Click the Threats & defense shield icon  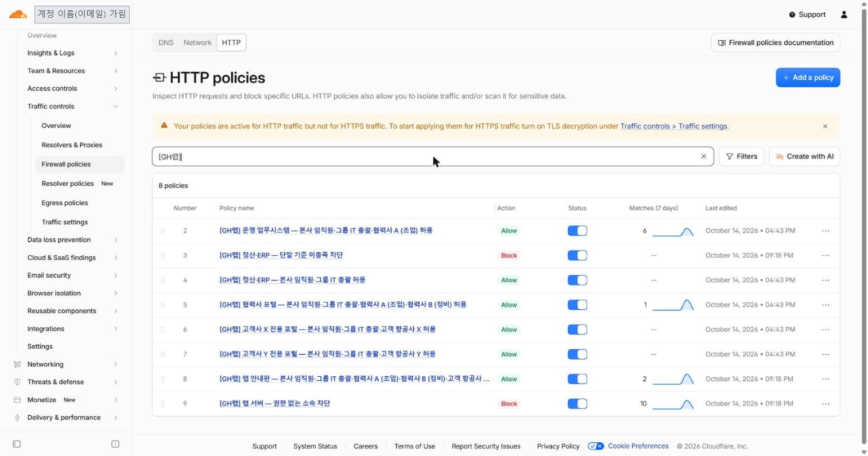(x=17, y=382)
